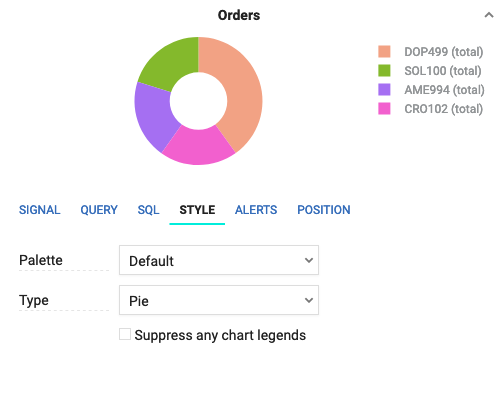Viewport: 504px width, 418px height.
Task: Open the ALERTS tab
Action: pos(256,210)
